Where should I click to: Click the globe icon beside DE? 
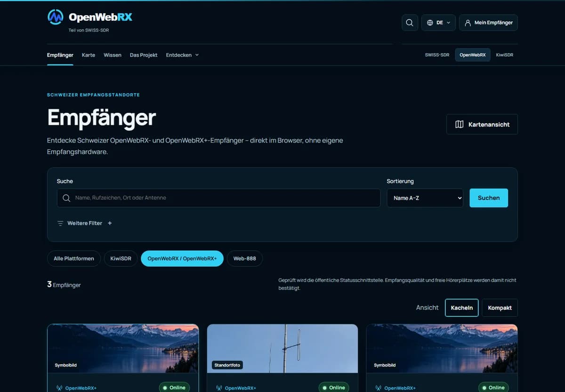tap(430, 23)
